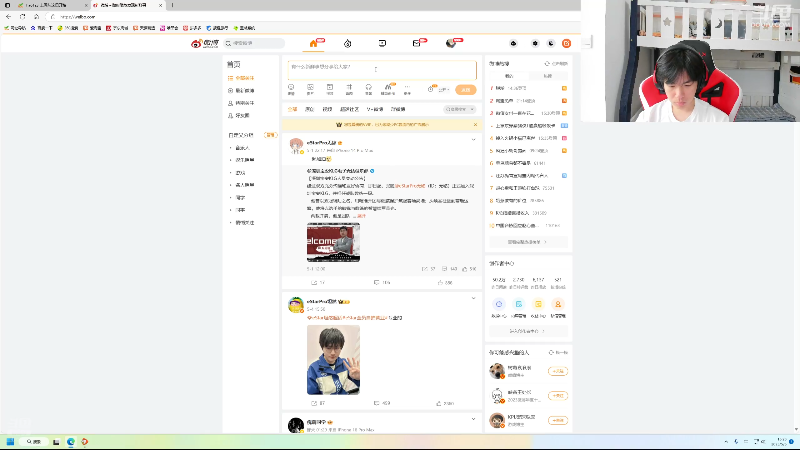Viewport: 800px width, 450px height.
Task: Open Microsoft Edge from the taskbar
Action: tap(70, 442)
